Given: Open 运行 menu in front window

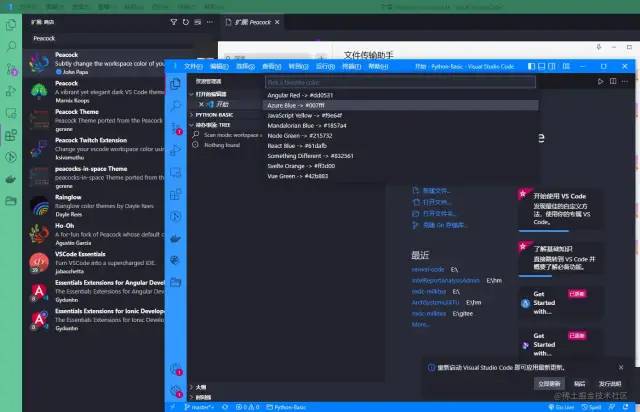Looking at the screenshot, I should point(325,66).
